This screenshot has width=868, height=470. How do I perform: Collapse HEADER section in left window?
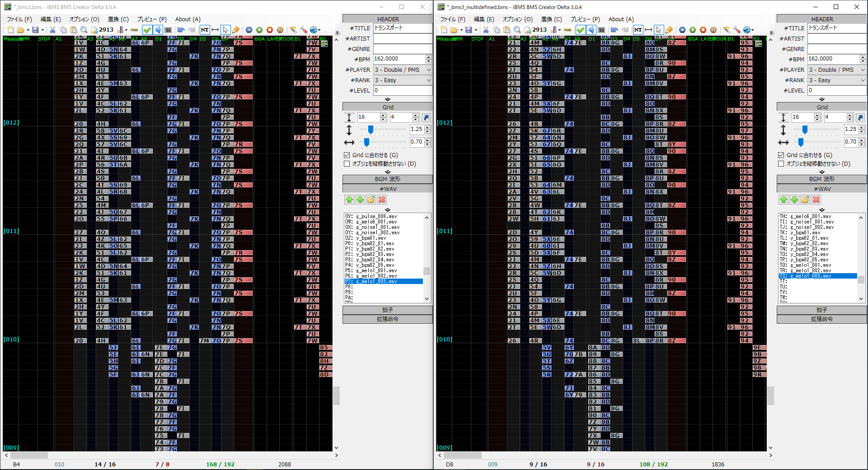388,19
